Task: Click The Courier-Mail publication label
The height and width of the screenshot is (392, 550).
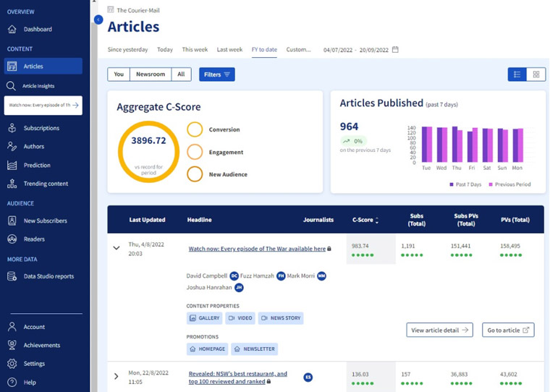Action: click(137, 10)
